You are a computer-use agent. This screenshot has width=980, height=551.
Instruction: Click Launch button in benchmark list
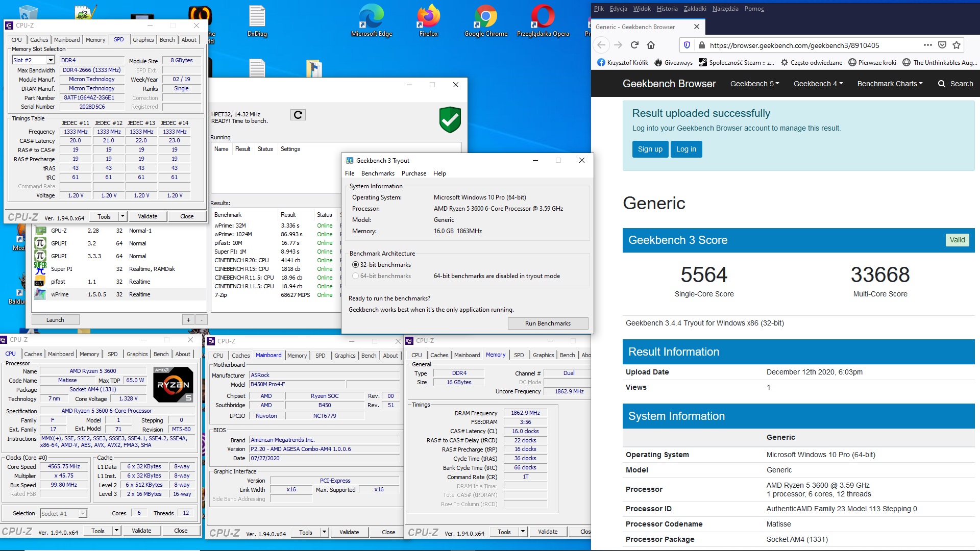pos(55,320)
